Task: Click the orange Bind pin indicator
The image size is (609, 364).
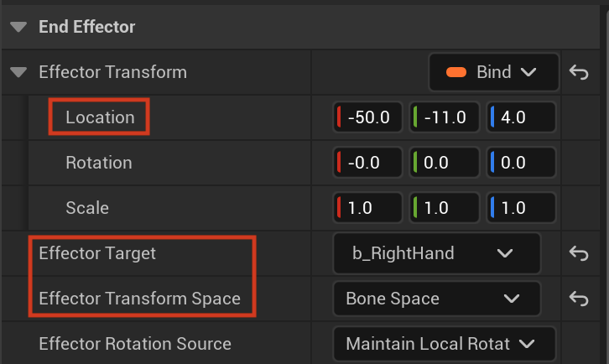Action: [456, 72]
